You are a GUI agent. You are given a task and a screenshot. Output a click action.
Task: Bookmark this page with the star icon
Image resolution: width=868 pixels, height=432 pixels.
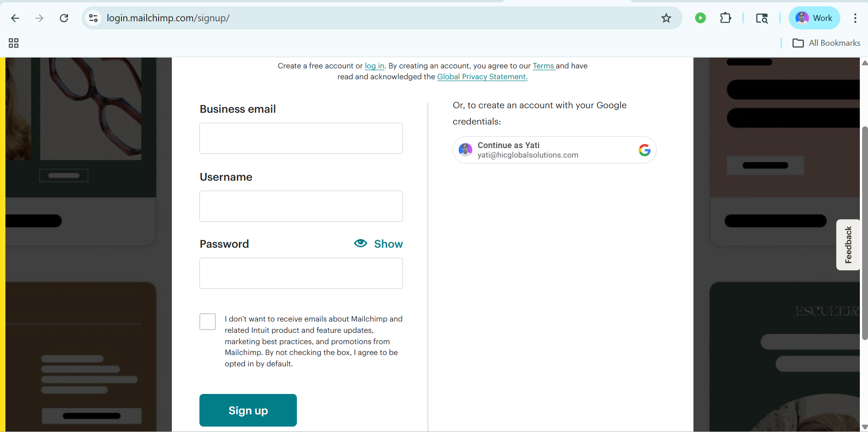[666, 18]
